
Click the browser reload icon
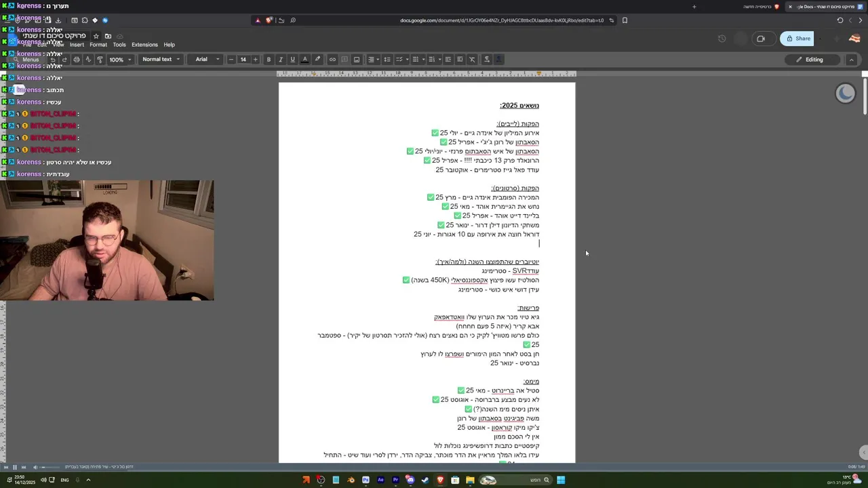point(840,20)
